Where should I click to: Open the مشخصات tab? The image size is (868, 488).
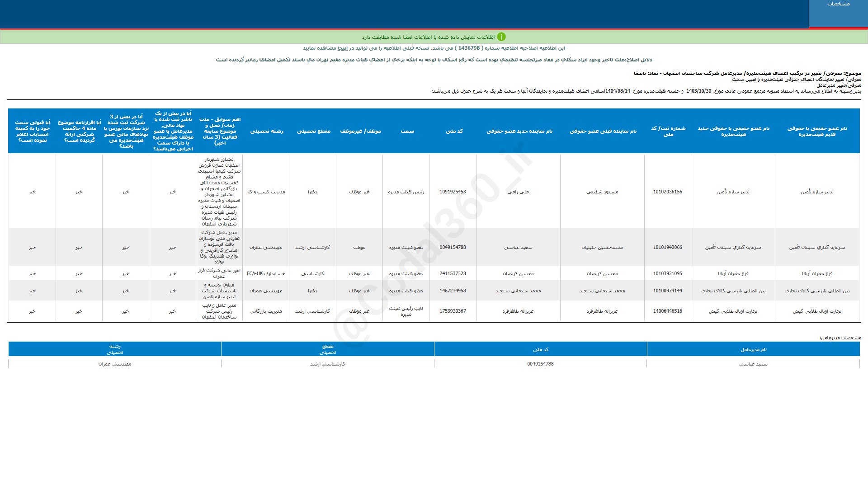point(838,4)
